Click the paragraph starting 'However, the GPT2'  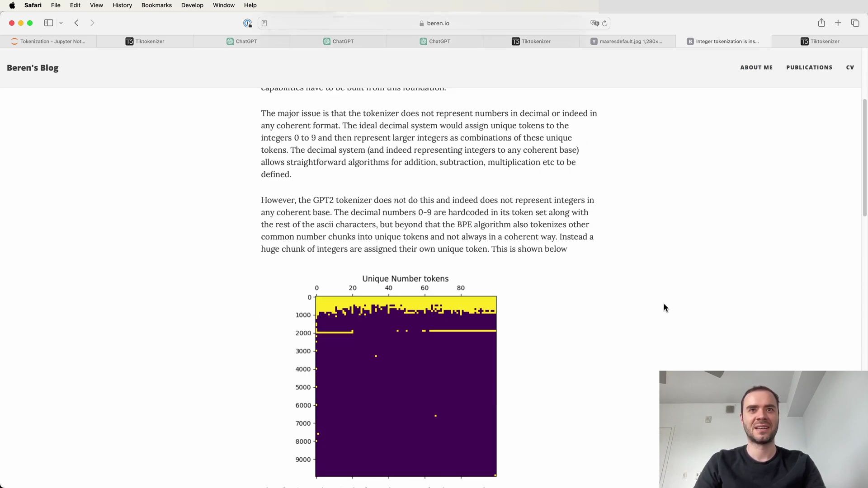[x=428, y=225]
